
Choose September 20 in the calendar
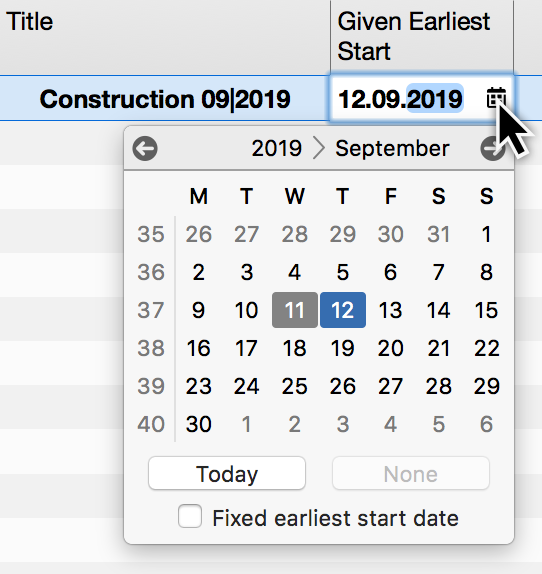tap(390, 348)
